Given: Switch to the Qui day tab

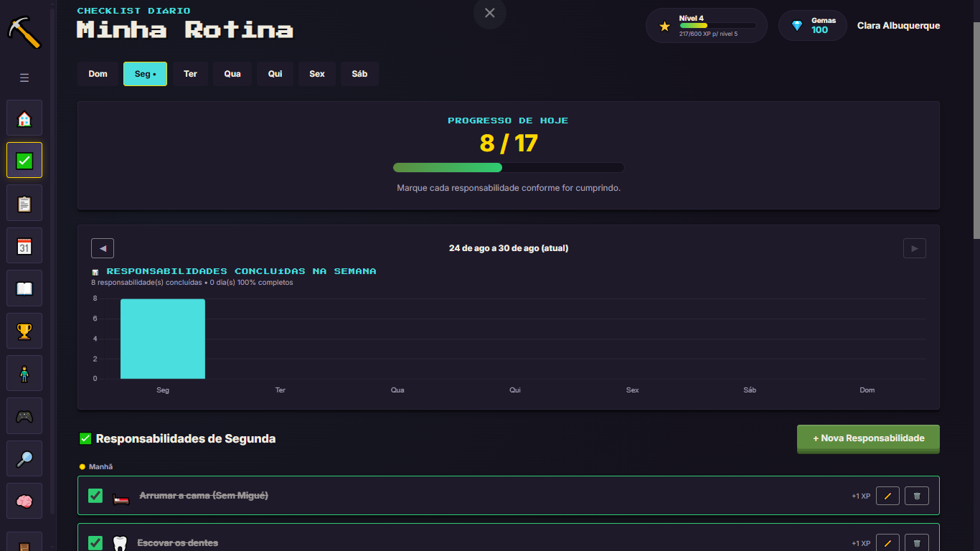Looking at the screenshot, I should click(275, 74).
